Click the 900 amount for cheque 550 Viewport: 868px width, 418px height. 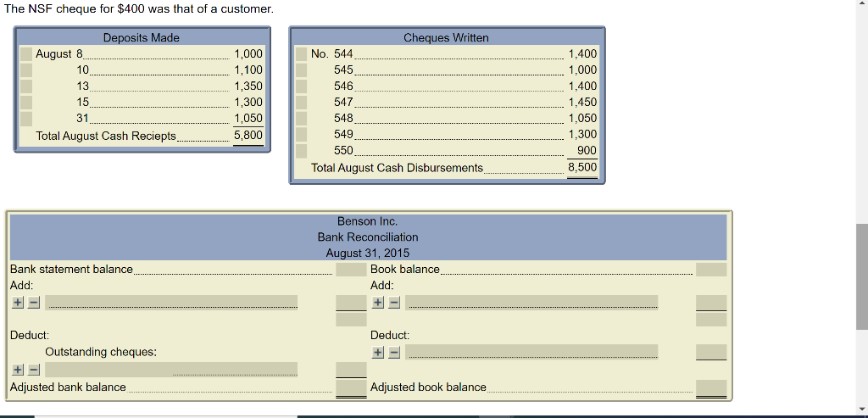(x=587, y=150)
